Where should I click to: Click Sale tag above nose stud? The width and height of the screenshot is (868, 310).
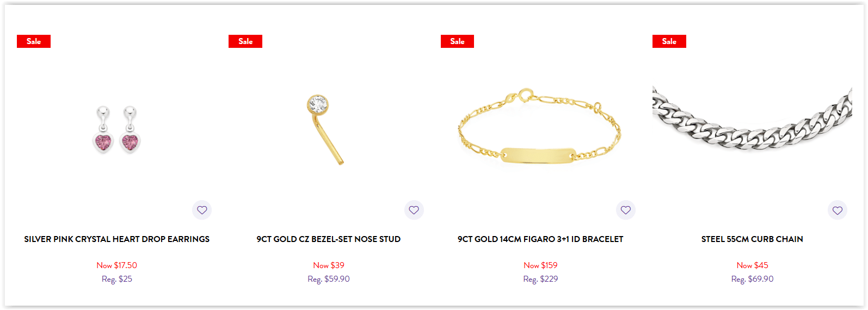coord(245,41)
